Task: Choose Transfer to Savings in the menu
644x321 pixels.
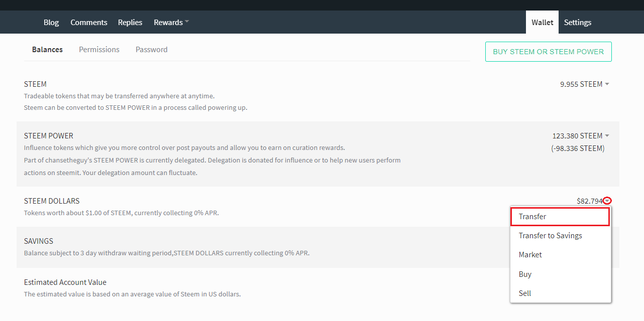Action: click(561, 236)
